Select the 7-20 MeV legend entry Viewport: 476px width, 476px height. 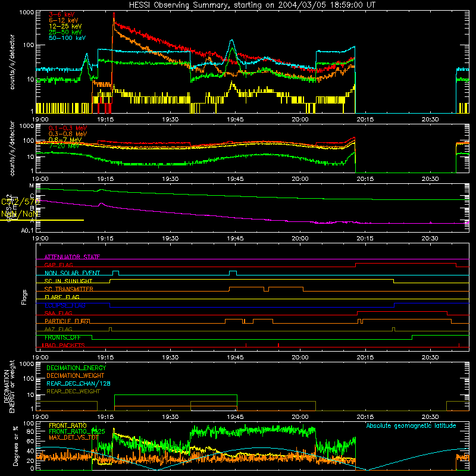[x=64, y=146]
